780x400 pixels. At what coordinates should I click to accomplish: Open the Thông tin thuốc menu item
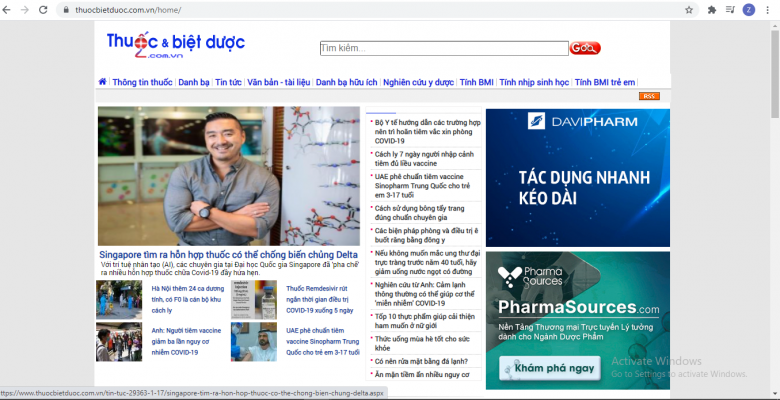pos(142,82)
